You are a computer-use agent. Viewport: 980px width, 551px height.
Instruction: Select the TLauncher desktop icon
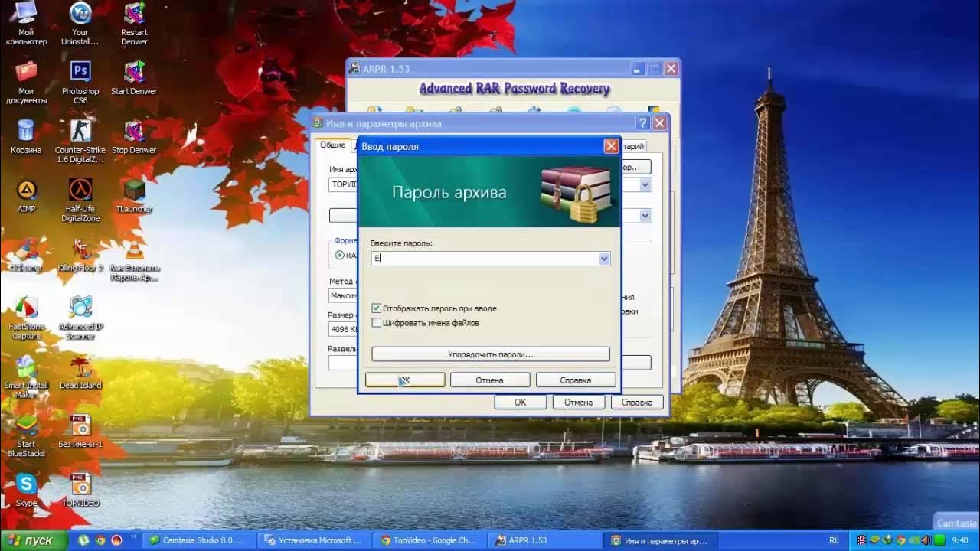pos(134,196)
